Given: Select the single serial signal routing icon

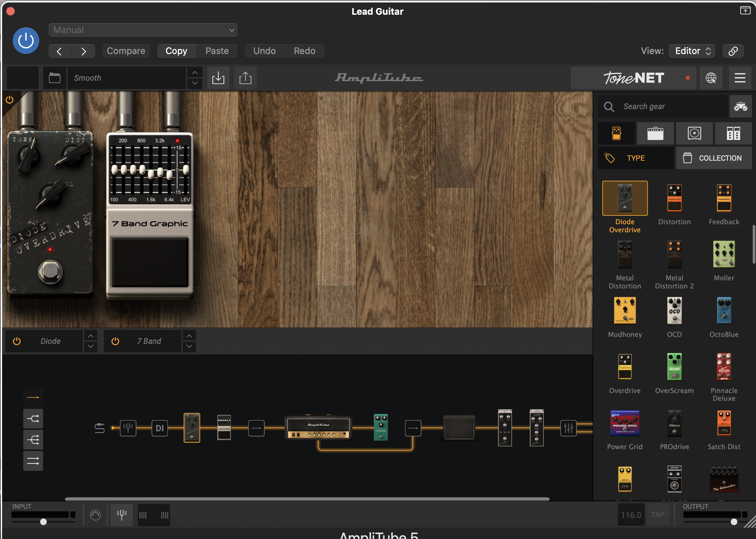Looking at the screenshot, I should pos(33,397).
